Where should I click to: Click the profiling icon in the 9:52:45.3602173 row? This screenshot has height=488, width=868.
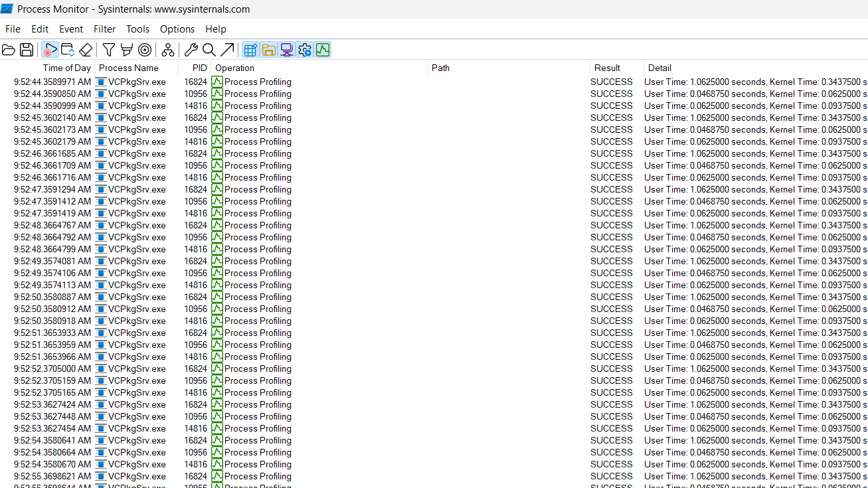point(217,129)
